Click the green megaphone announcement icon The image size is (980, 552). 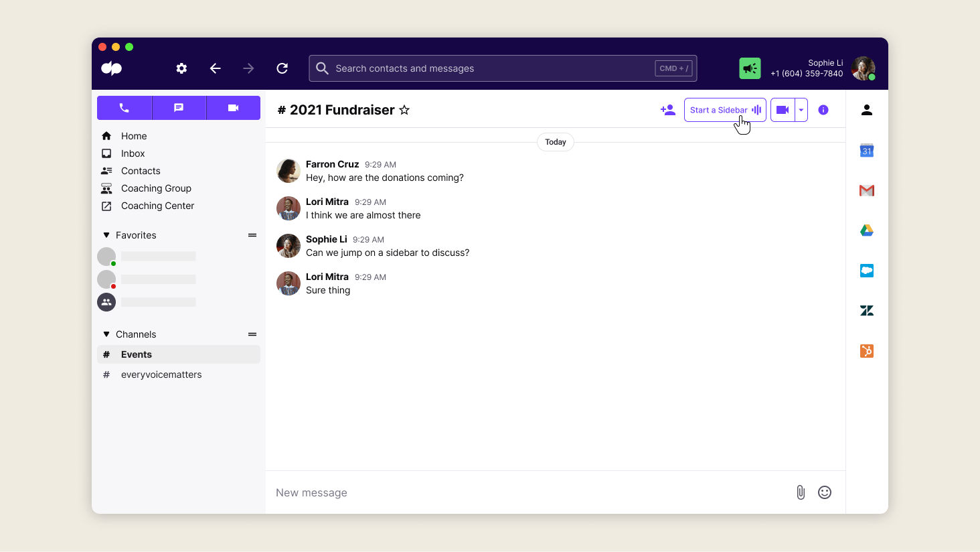tap(750, 68)
